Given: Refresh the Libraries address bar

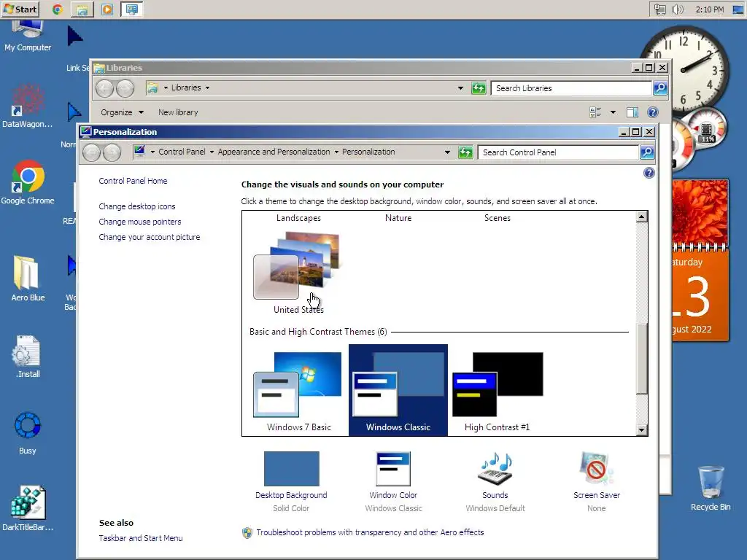Looking at the screenshot, I should point(479,88).
